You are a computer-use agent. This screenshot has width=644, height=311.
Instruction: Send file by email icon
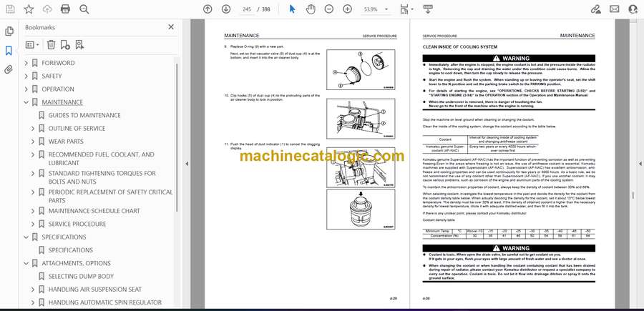point(615,9)
